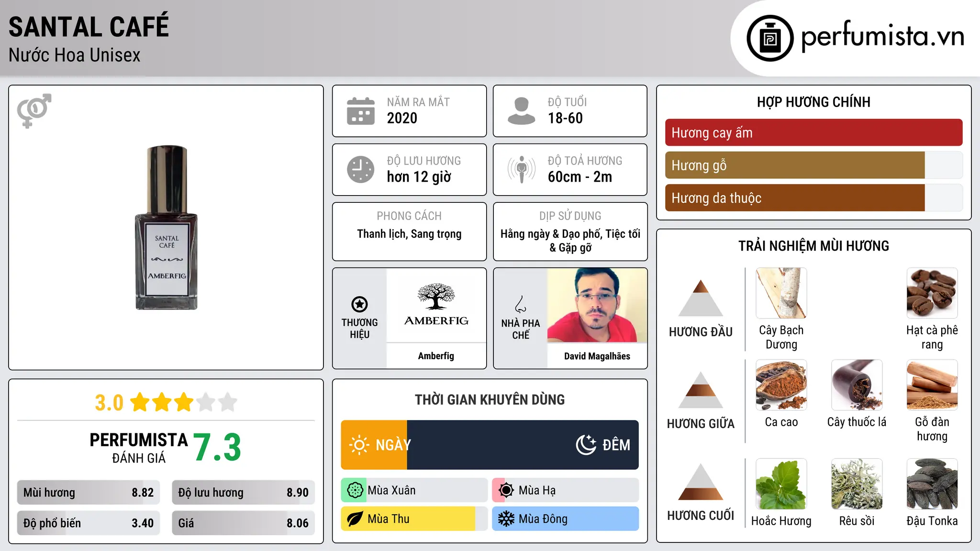The height and width of the screenshot is (551, 980).
Task: Select the Rêu sồi note image
Action: pyautogui.click(x=857, y=484)
